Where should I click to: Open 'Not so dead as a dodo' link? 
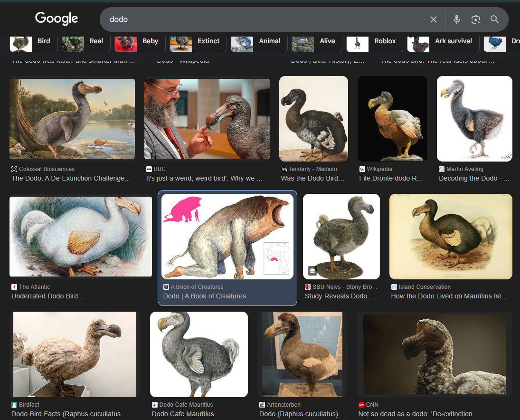[x=419, y=414]
